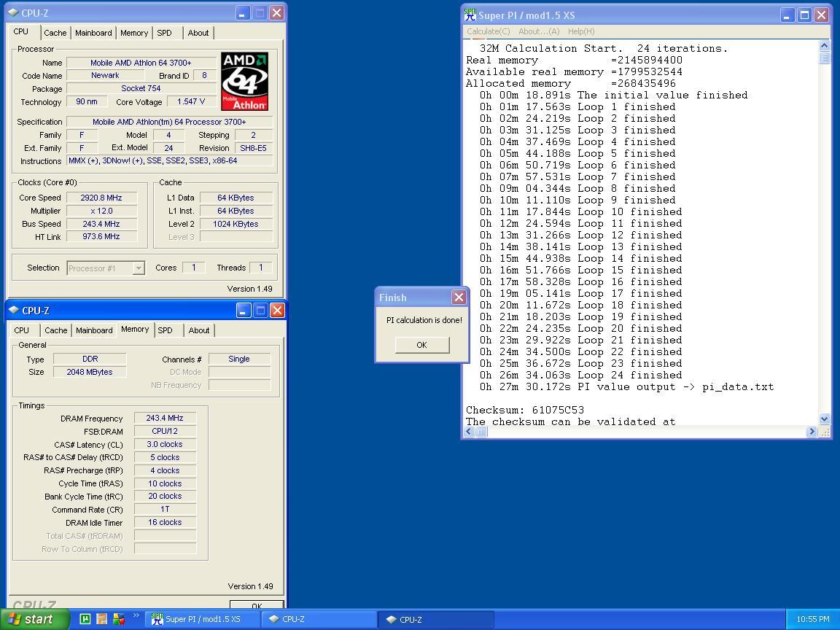Open the Windows flag quick launch icon
Image resolution: width=840 pixels, height=630 pixels.
119,619
